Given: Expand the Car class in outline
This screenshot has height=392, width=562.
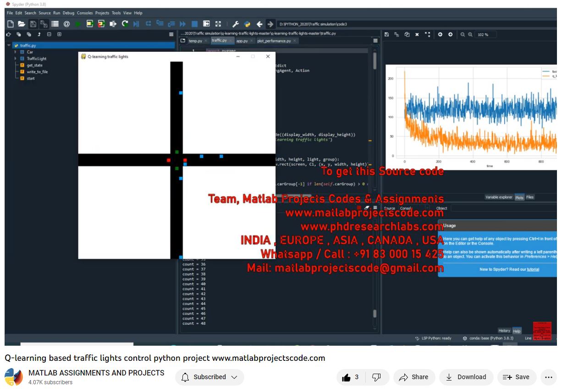Looking at the screenshot, I should click(x=16, y=52).
